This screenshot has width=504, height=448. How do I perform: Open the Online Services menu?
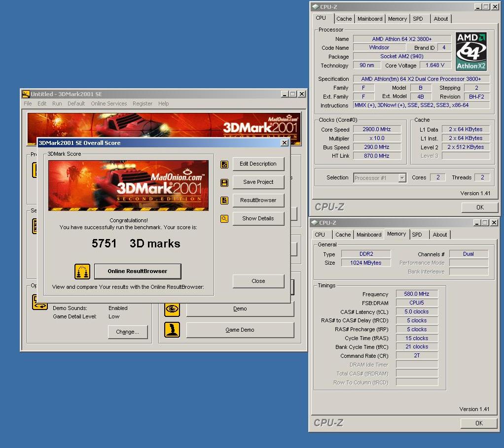coord(109,103)
